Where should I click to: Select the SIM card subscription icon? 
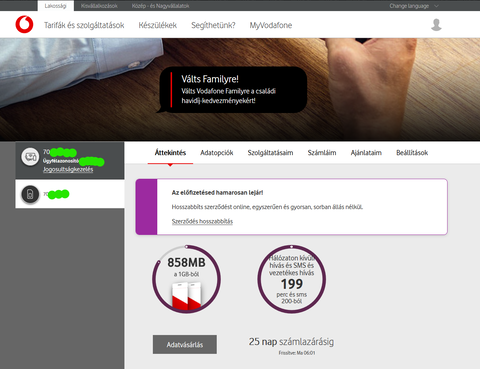(30, 194)
